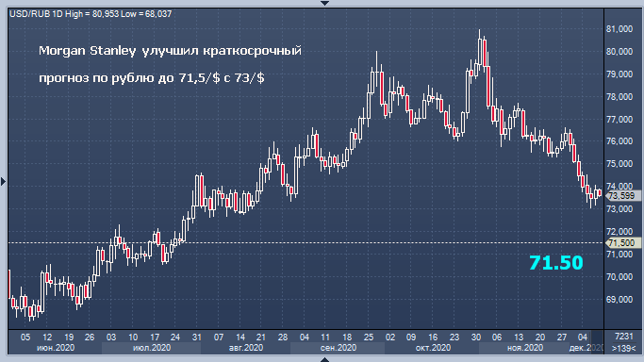
Task: Click the cyan 71.50 text label
Action: click(555, 263)
